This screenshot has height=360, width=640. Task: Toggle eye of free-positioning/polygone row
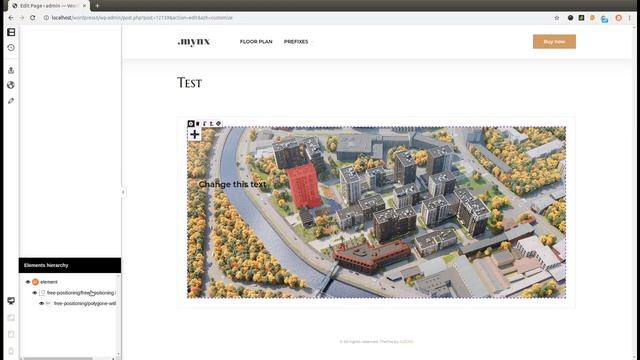[42, 303]
